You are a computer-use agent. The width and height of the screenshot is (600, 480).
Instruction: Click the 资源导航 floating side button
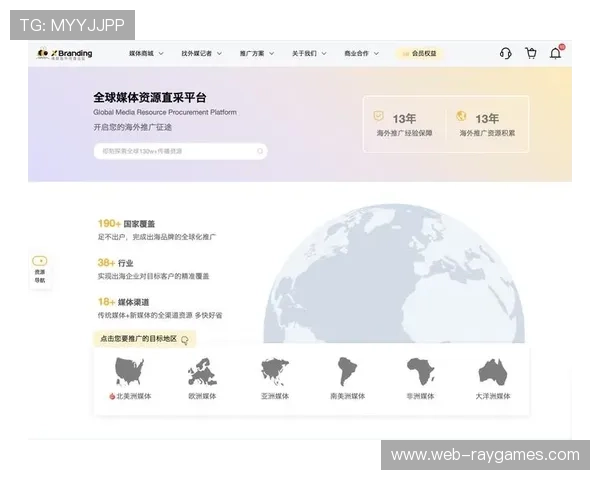point(40,270)
